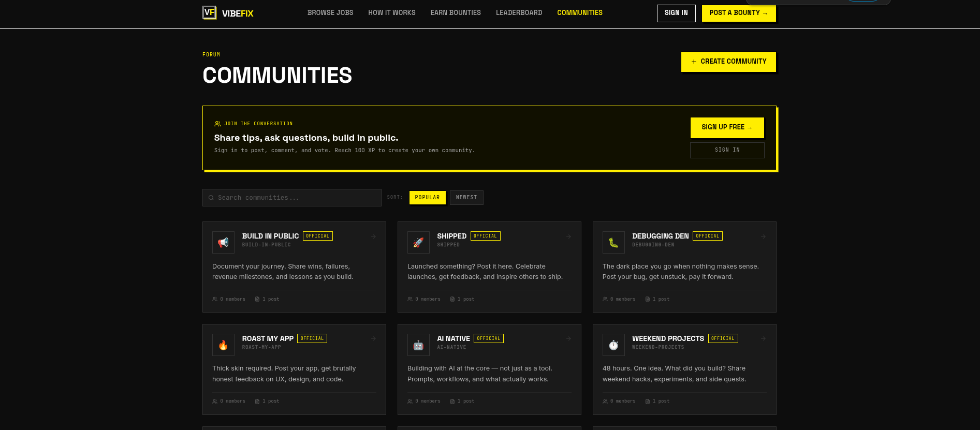
Task: Click 'Share tips, ask questions, build in public.' heading
Action: click(x=306, y=138)
